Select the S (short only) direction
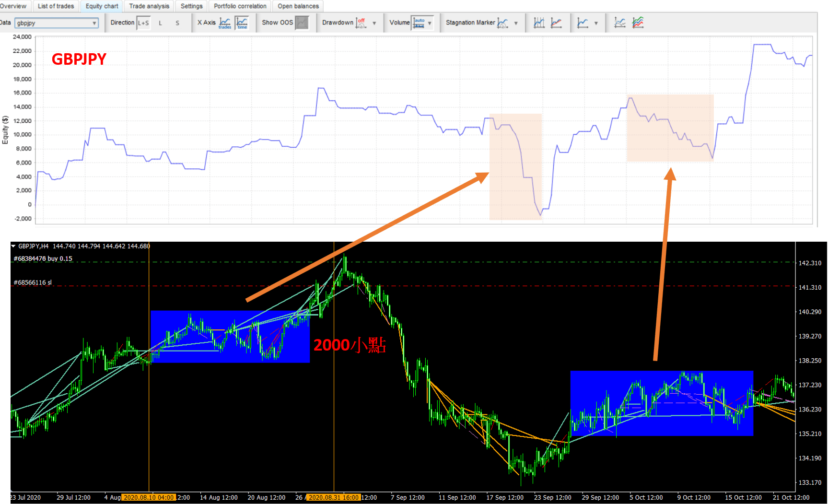The image size is (828, 504). (177, 23)
